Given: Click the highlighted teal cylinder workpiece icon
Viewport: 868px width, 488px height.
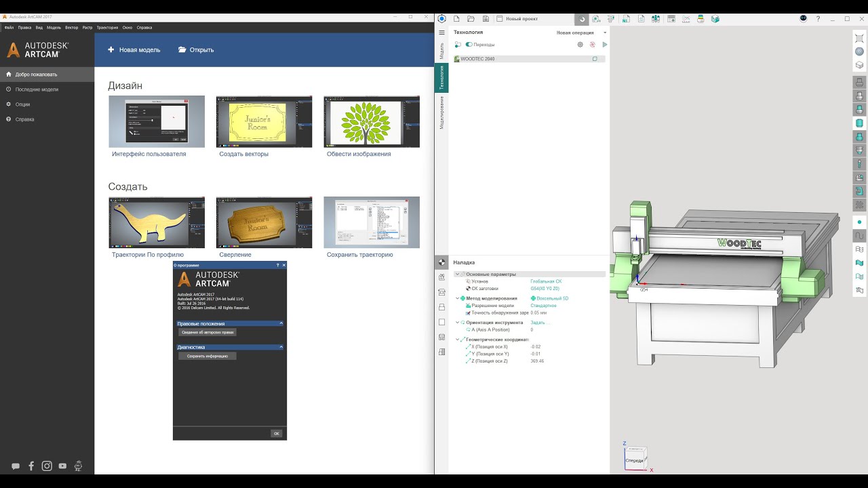Looking at the screenshot, I should (859, 123).
